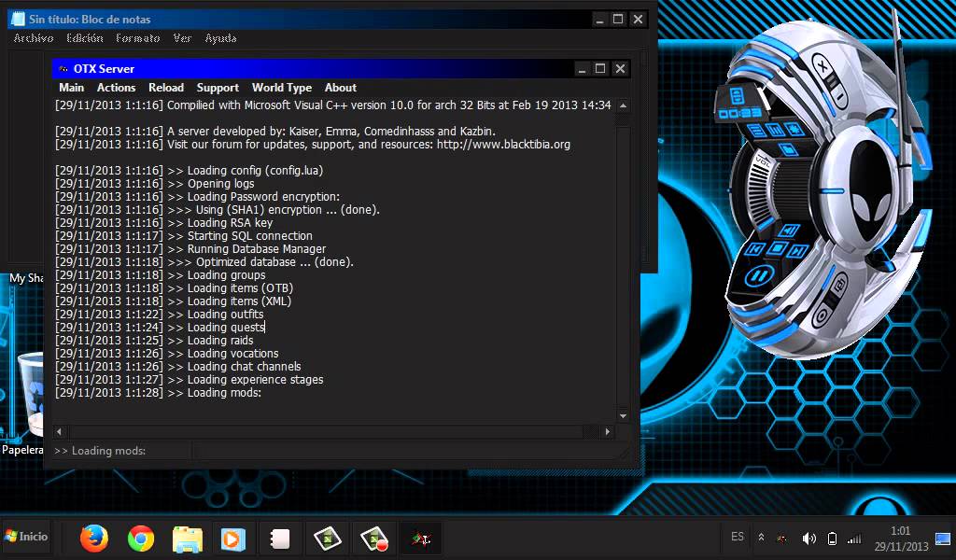Launch Google Chrome from the taskbar
This screenshot has width=956, height=560.
point(141,538)
